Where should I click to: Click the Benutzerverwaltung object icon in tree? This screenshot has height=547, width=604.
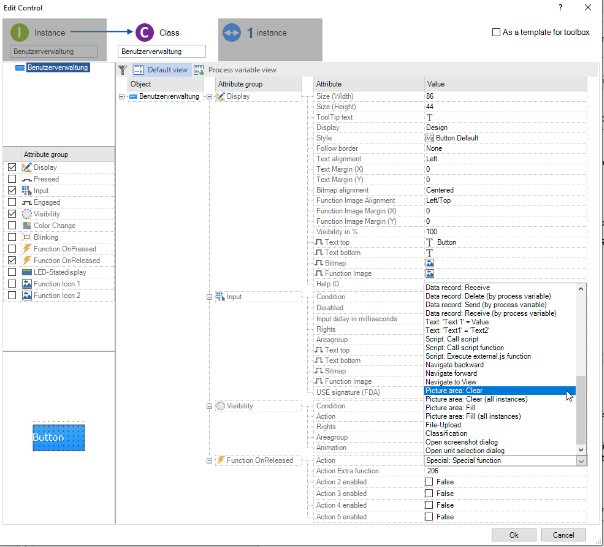(133, 97)
